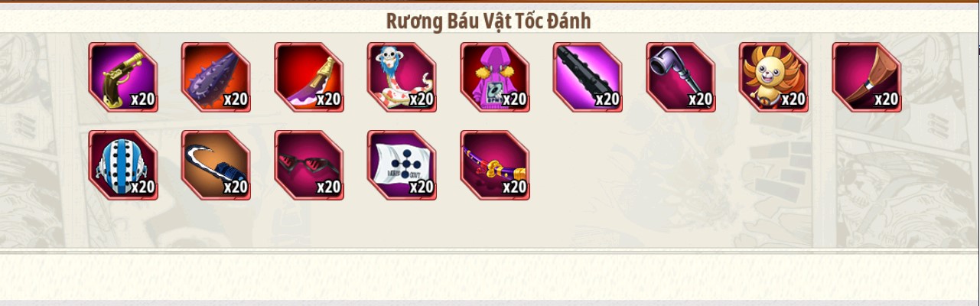Click the purple spiked club treasure
Image resolution: width=980 pixels, height=306 pixels.
click(216, 77)
